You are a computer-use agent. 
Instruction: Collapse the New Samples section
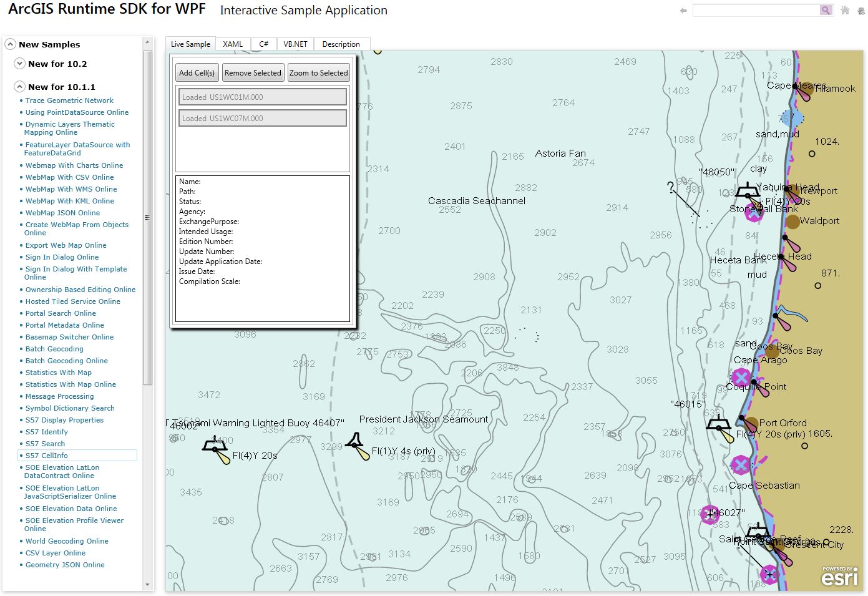(x=10, y=44)
